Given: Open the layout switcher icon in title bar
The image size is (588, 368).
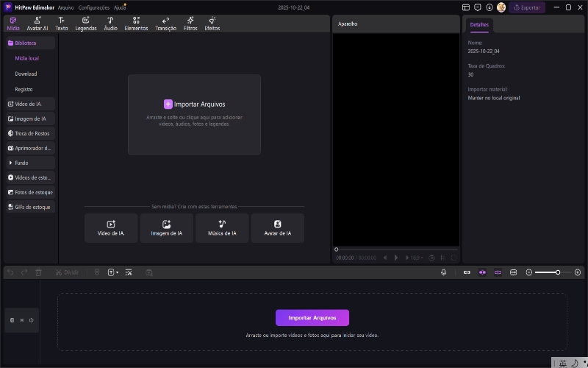Looking at the screenshot, I should [x=466, y=7].
